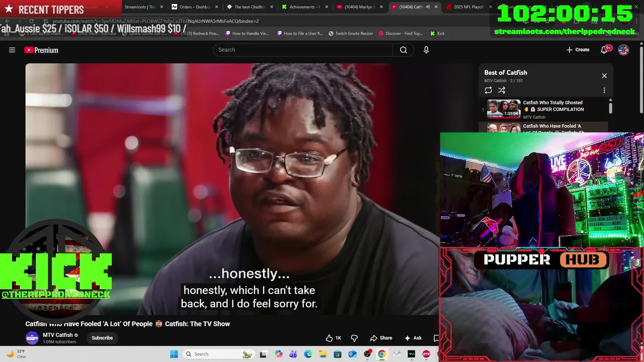Open the MTV Catfish channel avatar

click(32, 338)
